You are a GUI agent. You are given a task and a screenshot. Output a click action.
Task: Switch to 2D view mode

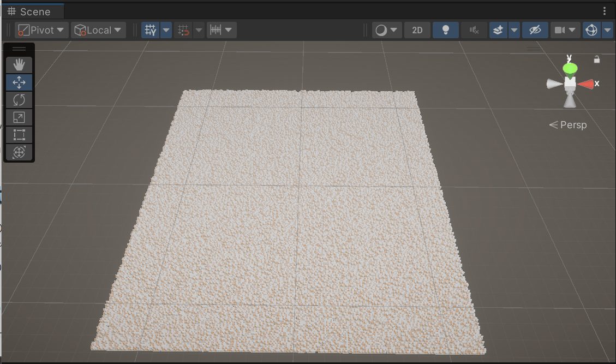[417, 30]
